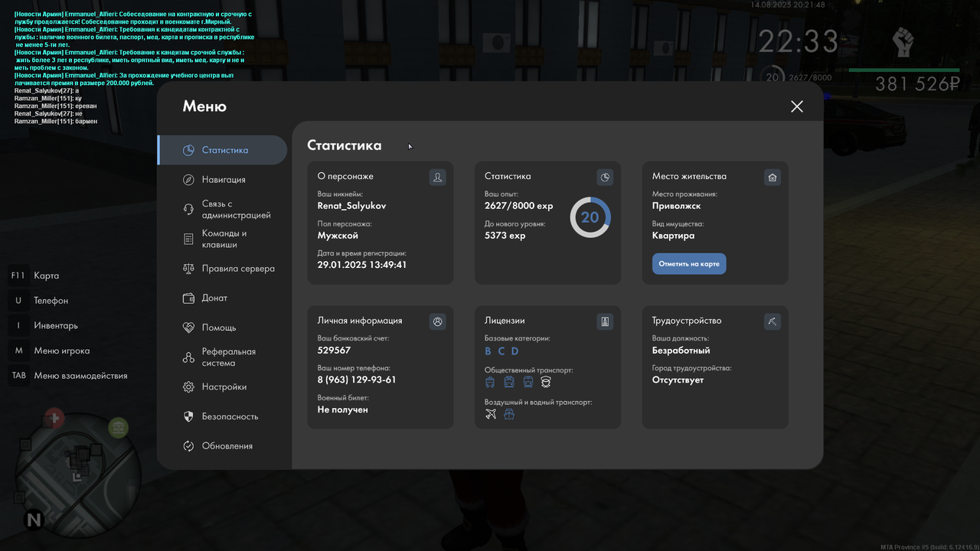The image size is (980, 551).
Task: Click the 381 526₽ money display
Action: (x=918, y=84)
